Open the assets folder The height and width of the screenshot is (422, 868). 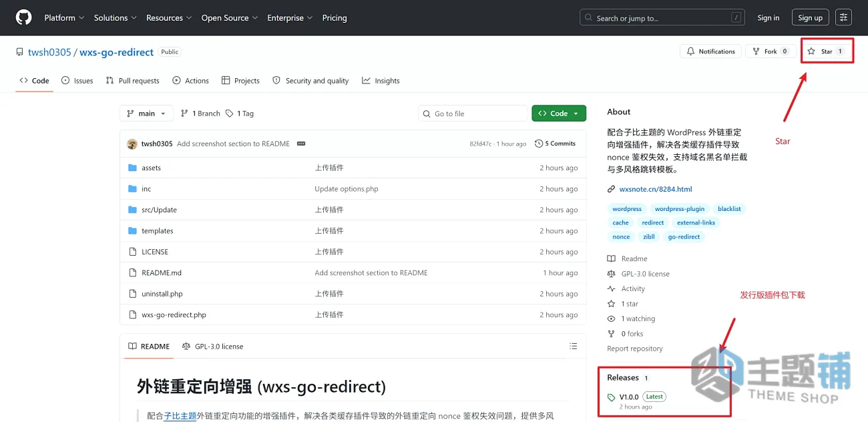(151, 168)
